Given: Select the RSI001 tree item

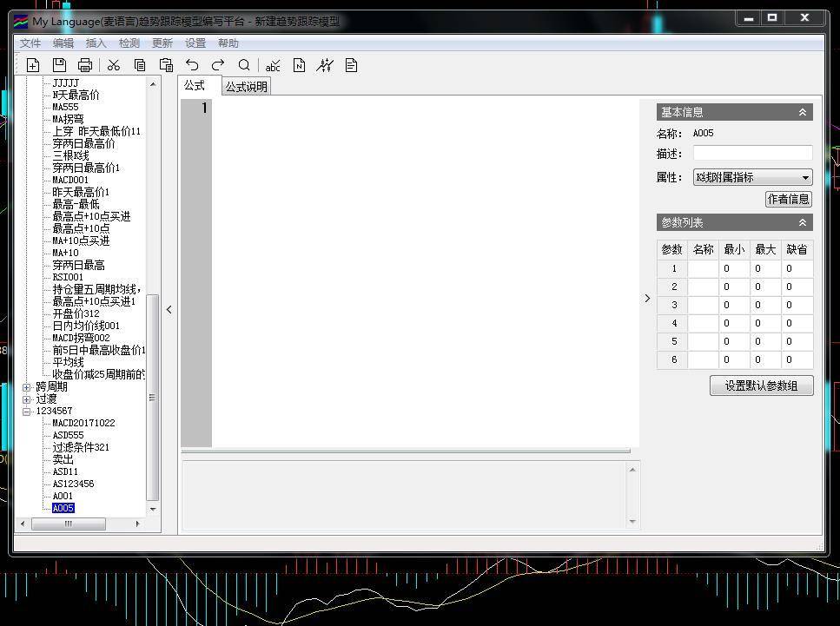Looking at the screenshot, I should coord(68,277).
